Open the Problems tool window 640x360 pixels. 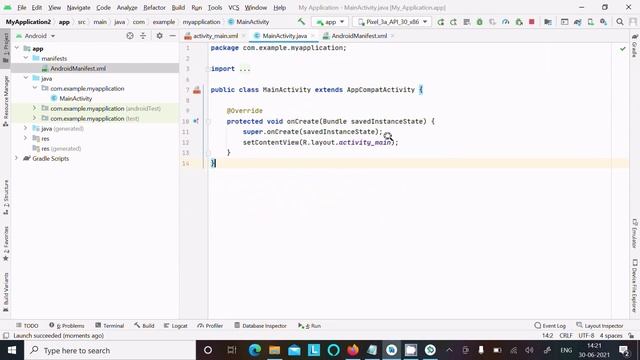click(x=67, y=326)
